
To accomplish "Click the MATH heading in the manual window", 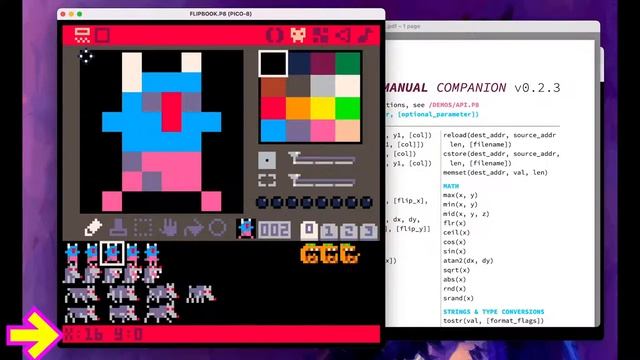I will point(451,186).
